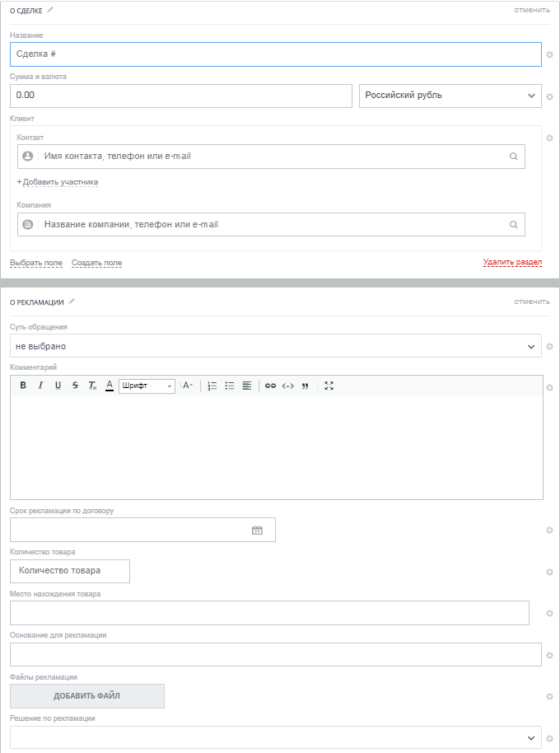
Task: Apply italic formatting in comment editor
Action: [x=40, y=386]
